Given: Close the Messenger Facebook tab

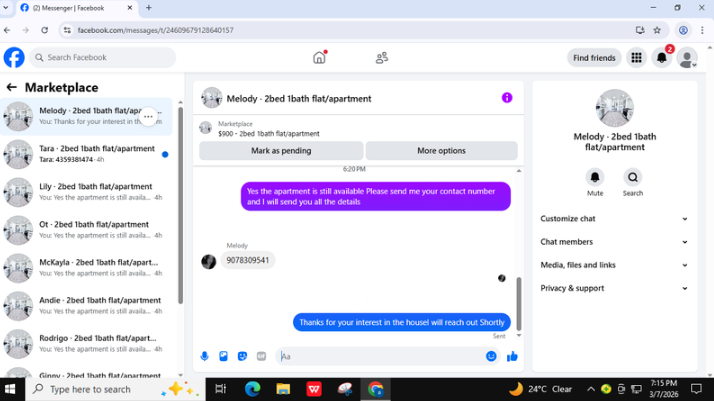Looking at the screenshot, I should click(130, 8).
